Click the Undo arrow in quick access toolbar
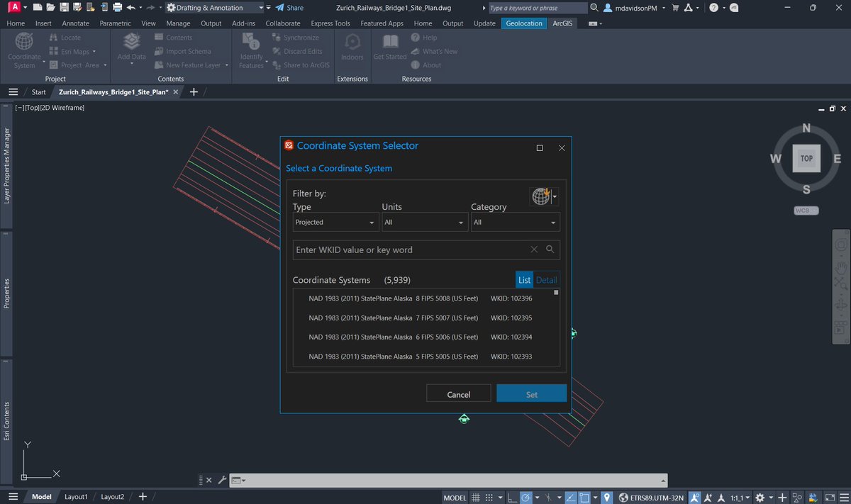This screenshot has width=851, height=504. (x=130, y=8)
